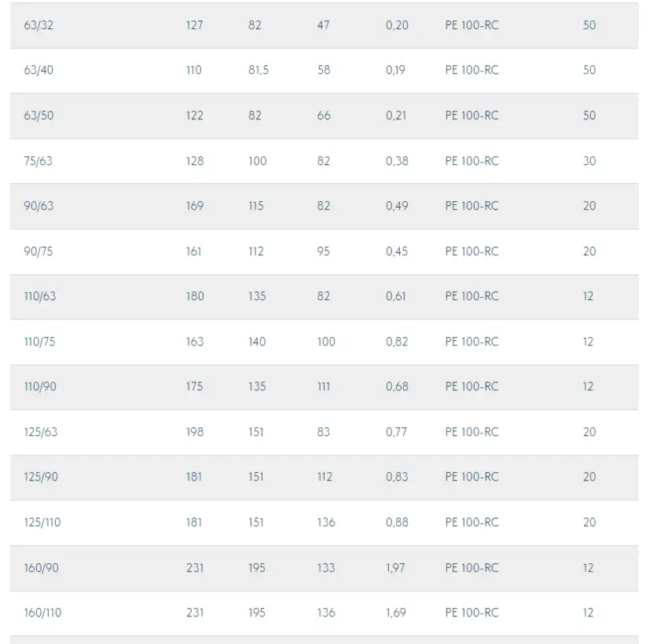Select the 90/75 row label

pyautogui.click(x=39, y=251)
